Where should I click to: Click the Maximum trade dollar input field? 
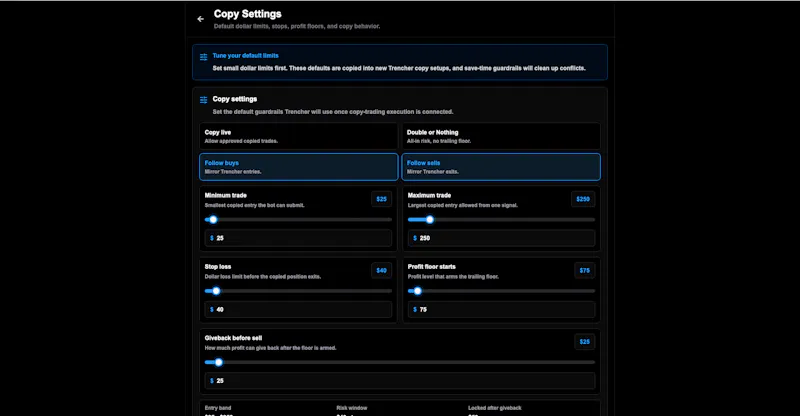point(501,238)
